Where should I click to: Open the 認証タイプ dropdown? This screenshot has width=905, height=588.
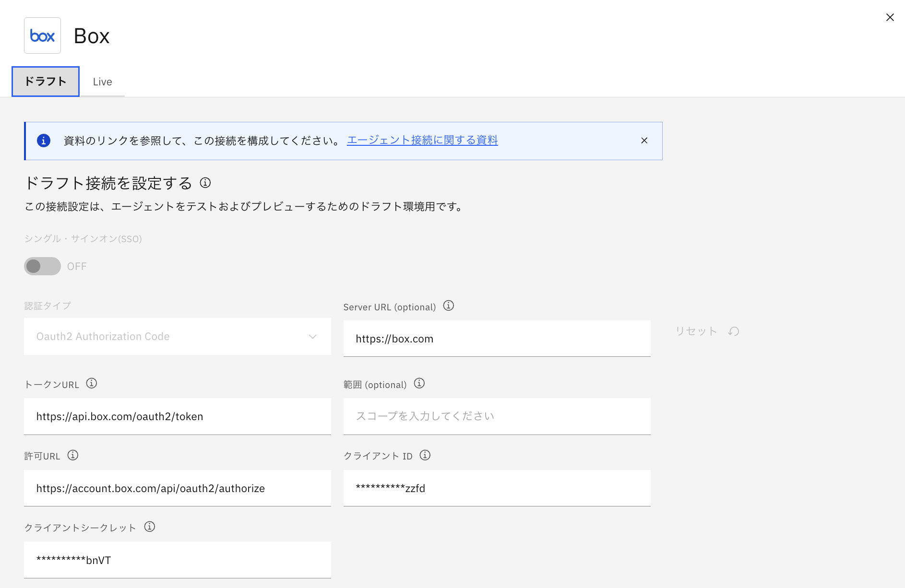click(x=177, y=337)
